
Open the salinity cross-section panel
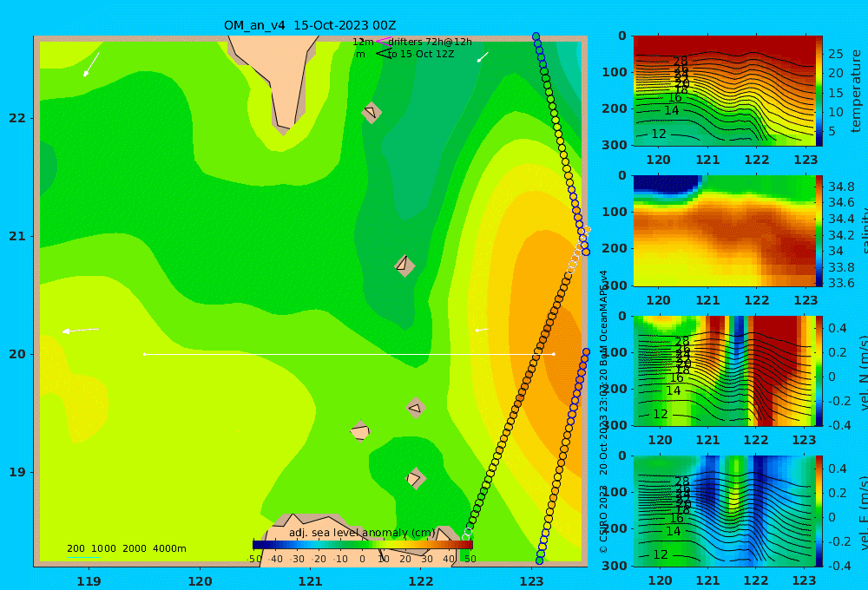click(724, 231)
